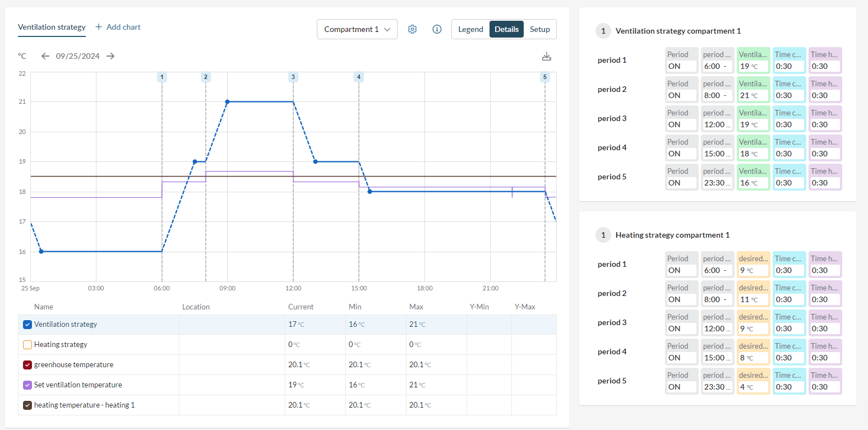The image size is (868, 430).
Task: Click the 09/25/2024 date field
Action: coord(78,56)
